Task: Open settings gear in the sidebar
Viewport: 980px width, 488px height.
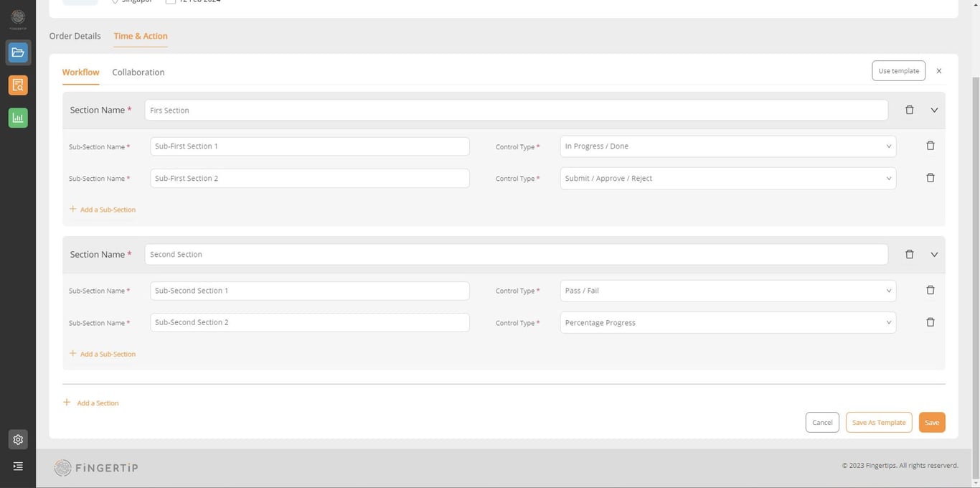Action: (18, 440)
